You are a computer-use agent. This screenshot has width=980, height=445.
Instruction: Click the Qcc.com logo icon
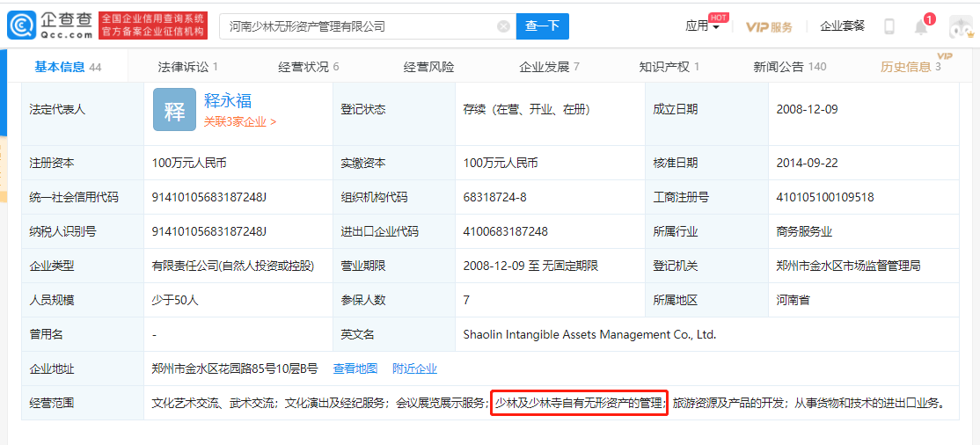pyautogui.click(x=21, y=26)
